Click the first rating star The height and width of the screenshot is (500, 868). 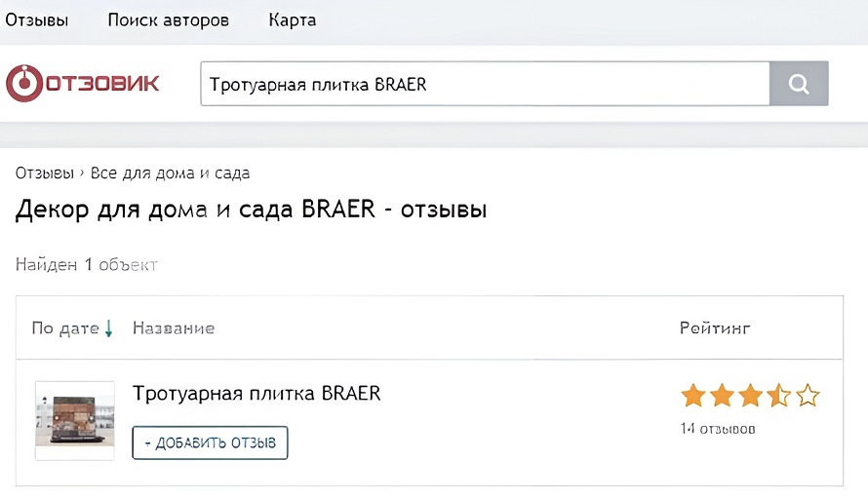point(693,396)
